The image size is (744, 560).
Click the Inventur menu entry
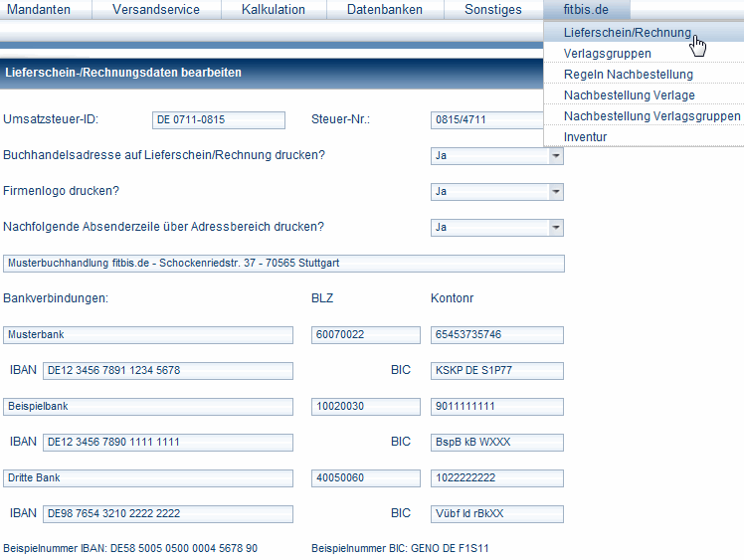(x=585, y=137)
